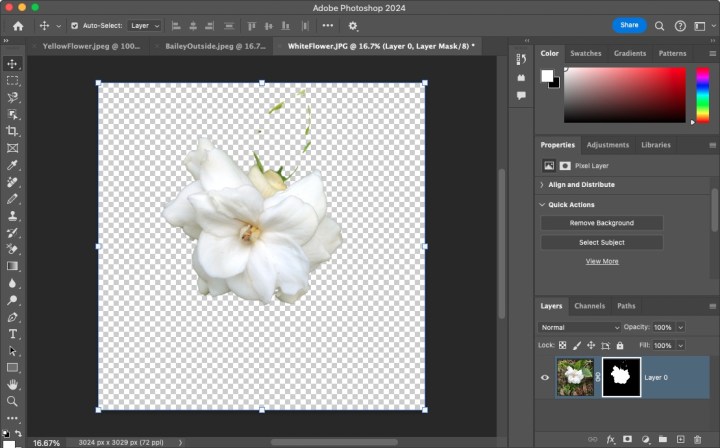Click the Home icon in options bar
Viewport: 720px width, 448px height.
pos(17,25)
